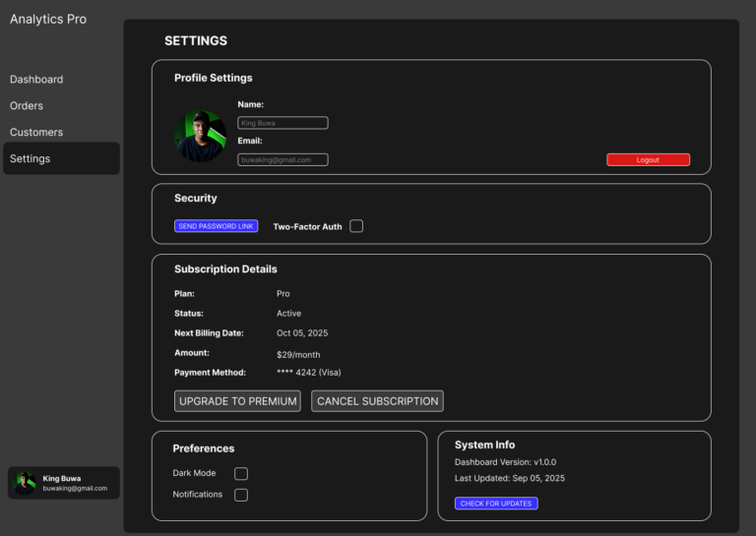Click the Send Password Link button
The height and width of the screenshot is (536, 756).
point(217,226)
